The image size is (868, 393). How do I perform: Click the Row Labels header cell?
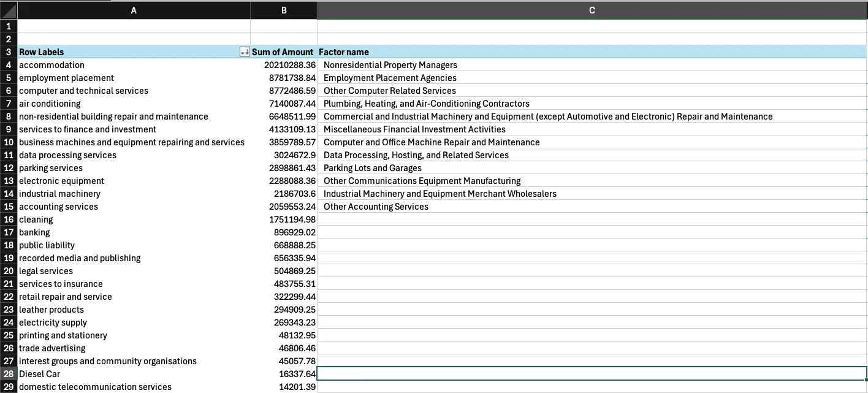coord(134,52)
